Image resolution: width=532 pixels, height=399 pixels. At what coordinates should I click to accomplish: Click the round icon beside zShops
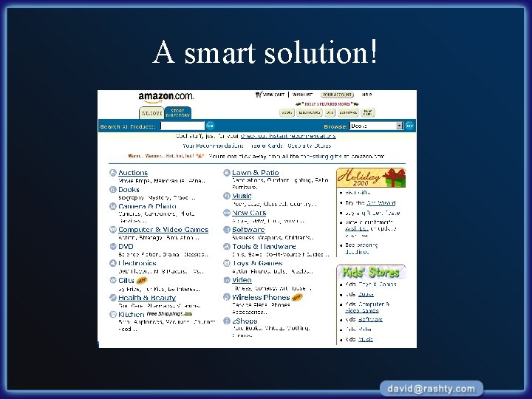(x=227, y=321)
